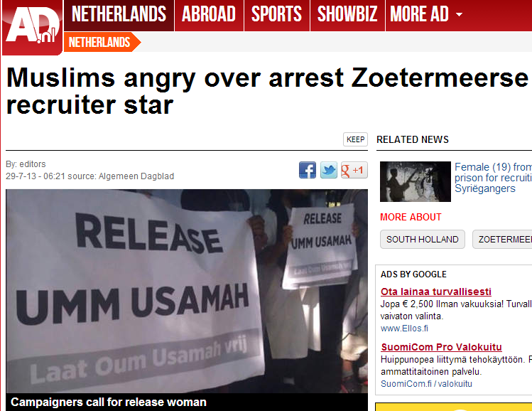532x411 pixels.
Task: Select the ZOETERMEER topic tag
Action: pyautogui.click(x=502, y=240)
